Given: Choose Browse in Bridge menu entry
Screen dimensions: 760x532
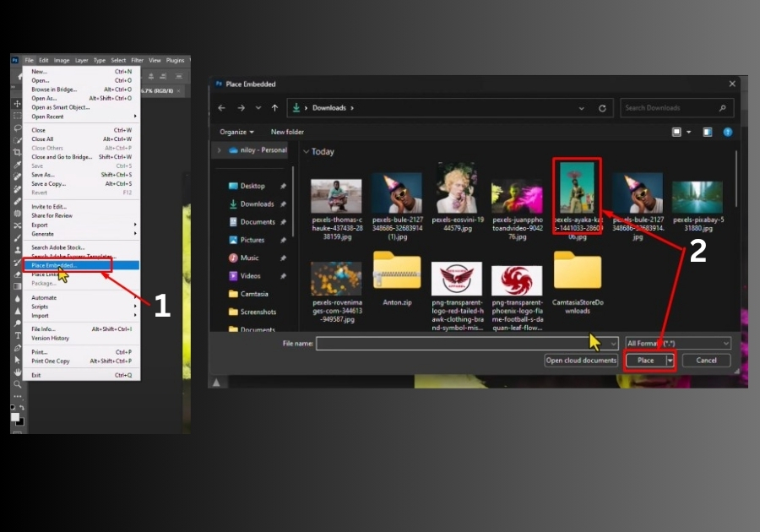Looking at the screenshot, I should coord(81,90).
